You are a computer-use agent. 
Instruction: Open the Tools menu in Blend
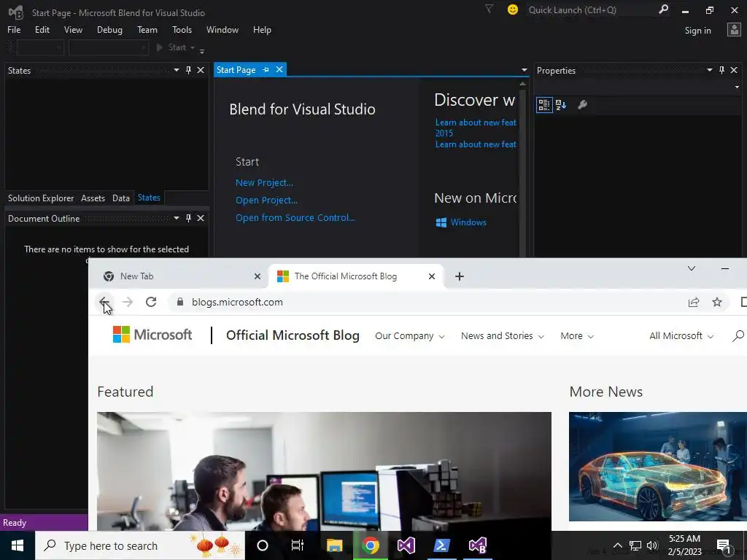[x=182, y=29]
